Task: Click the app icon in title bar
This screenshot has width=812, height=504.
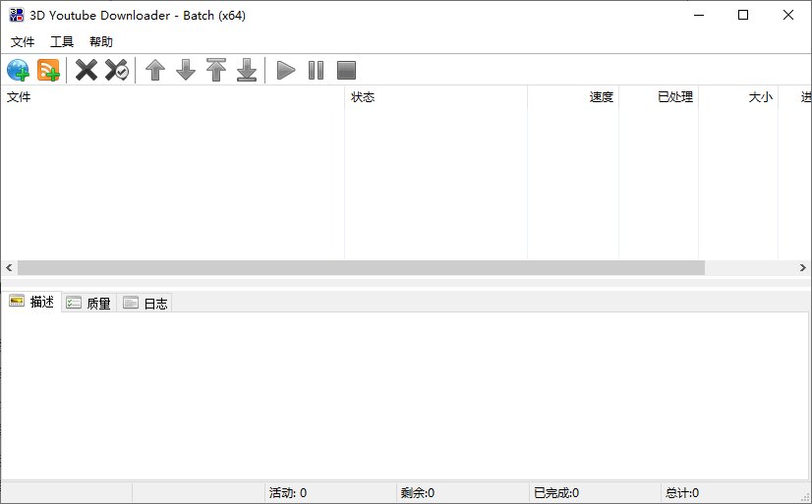Action: click(16, 15)
